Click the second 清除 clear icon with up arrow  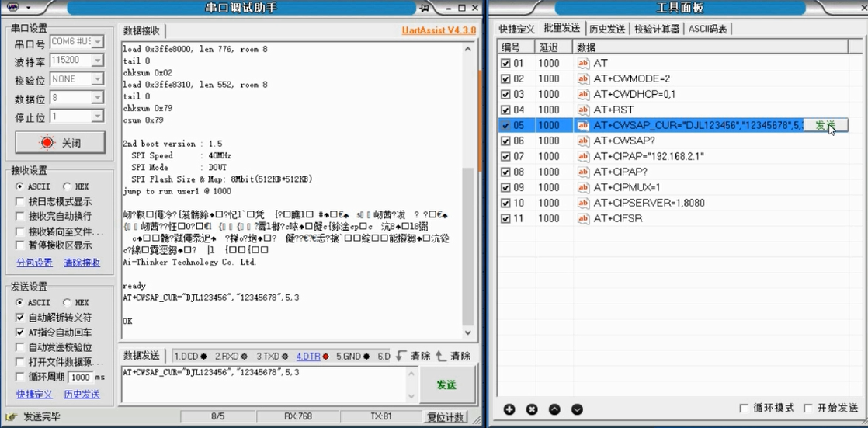[441, 356]
